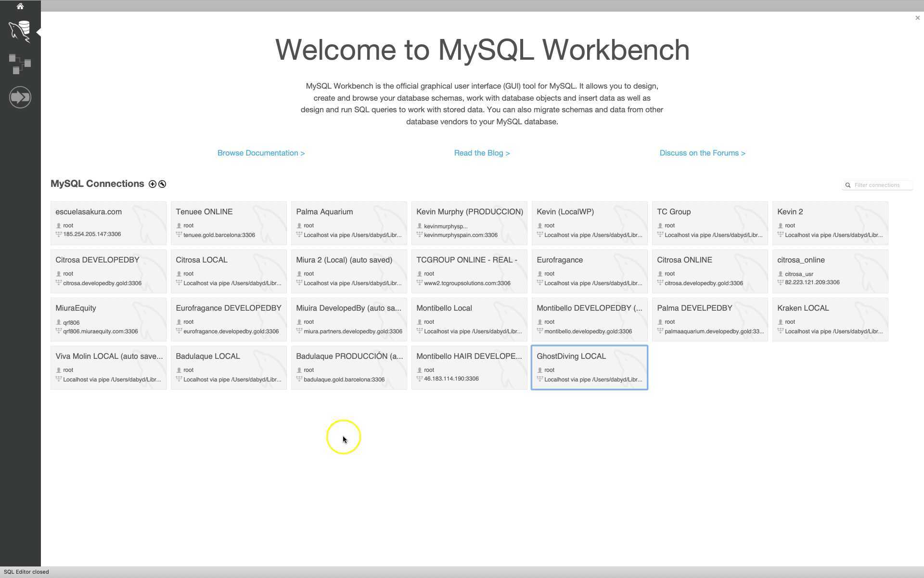Open the Badulaque LOCAL connection tile

[x=229, y=368]
